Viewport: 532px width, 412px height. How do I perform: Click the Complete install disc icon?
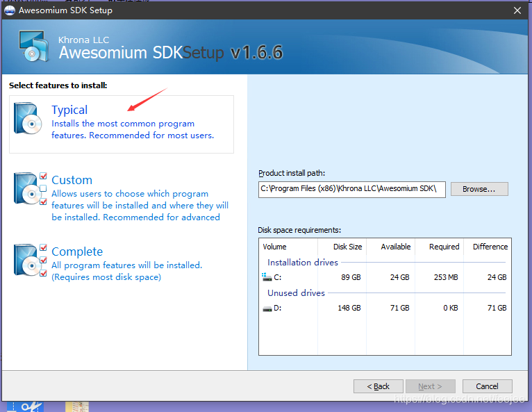(30, 261)
